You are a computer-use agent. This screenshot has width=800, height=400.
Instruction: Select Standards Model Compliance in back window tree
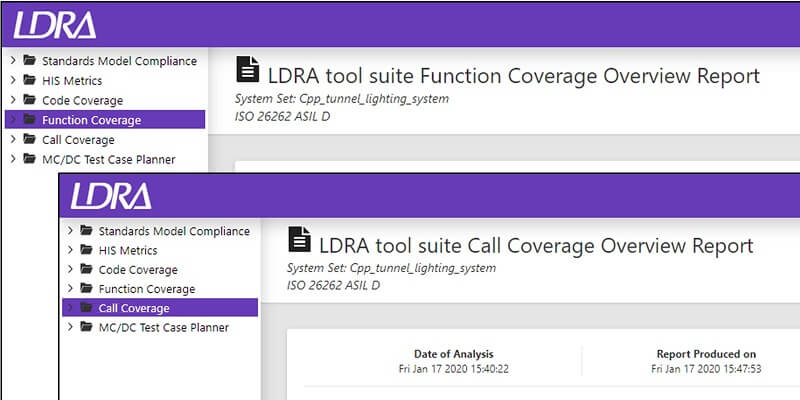[119, 61]
